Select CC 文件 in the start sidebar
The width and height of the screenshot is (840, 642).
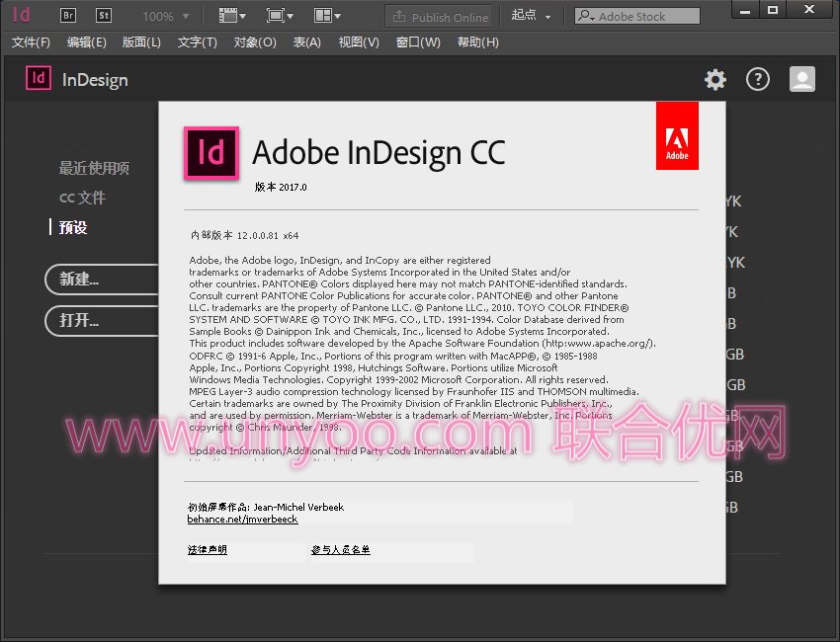tap(82, 198)
